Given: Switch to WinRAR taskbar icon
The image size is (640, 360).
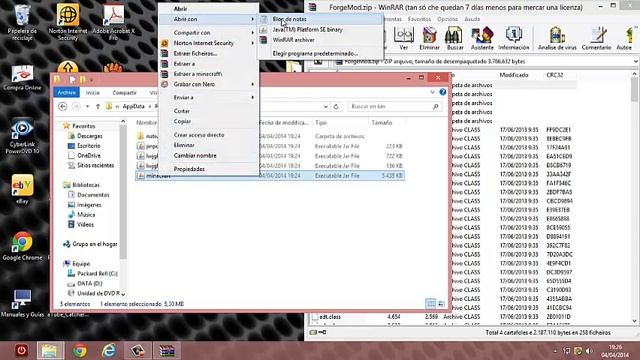Looking at the screenshot, I should [x=167, y=350].
